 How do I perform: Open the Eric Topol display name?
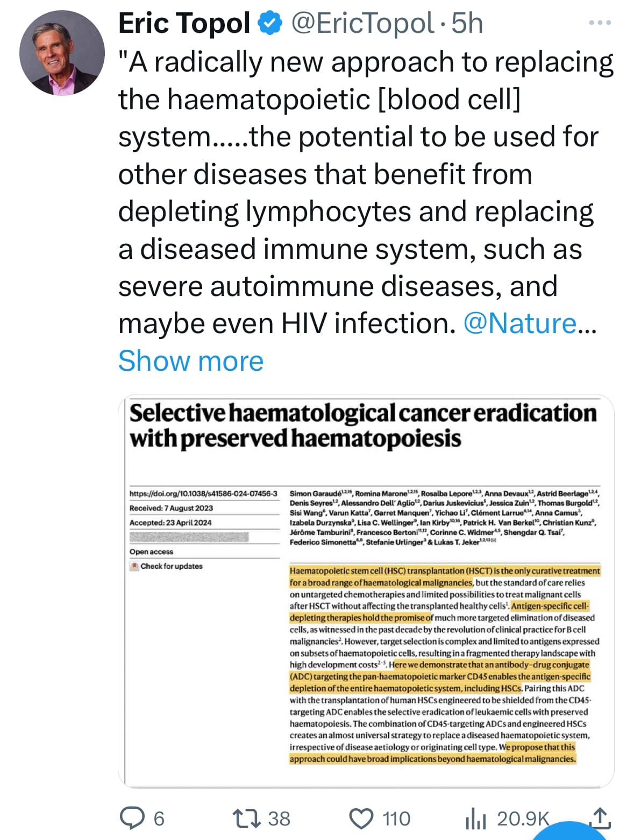pyautogui.click(x=184, y=23)
